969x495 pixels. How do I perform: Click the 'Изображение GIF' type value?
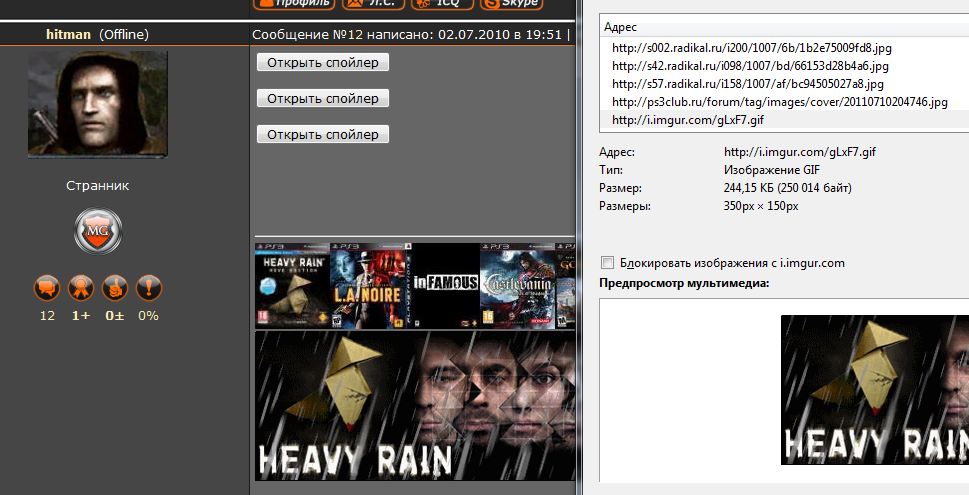click(x=772, y=170)
